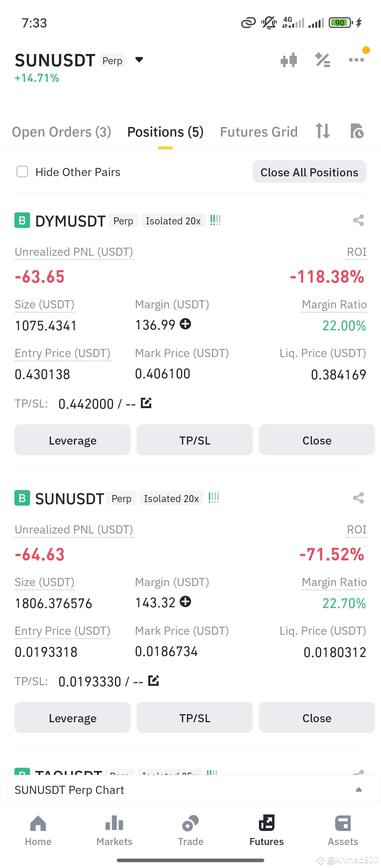381x868 pixels.
Task: Open the percentage calculator icon
Action: tap(323, 60)
